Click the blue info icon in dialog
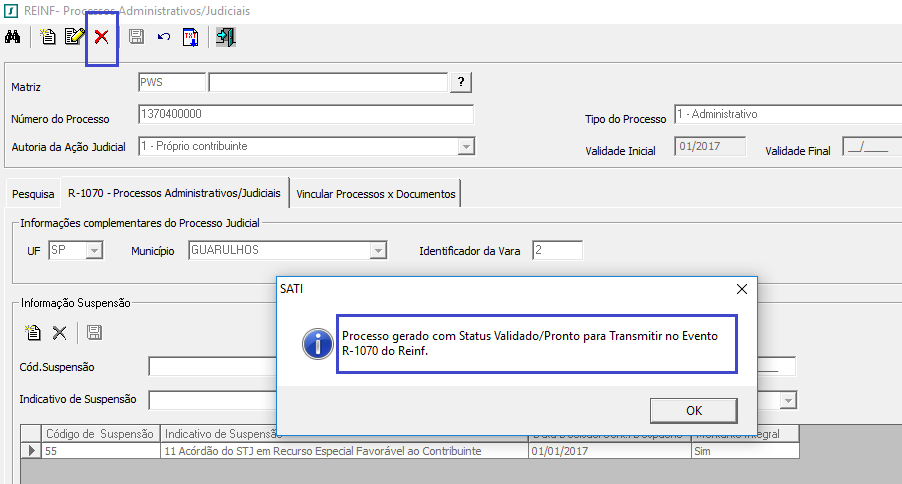Screen dimensions: 902x484 [318, 344]
